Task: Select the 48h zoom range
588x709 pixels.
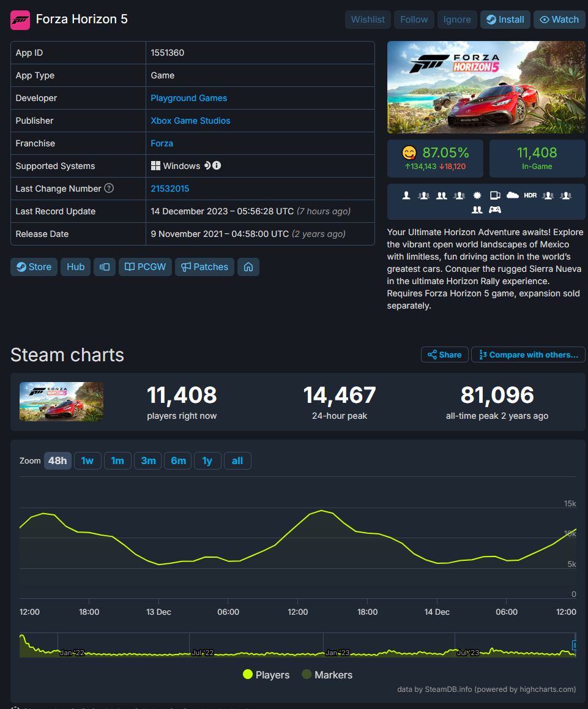Action: click(x=58, y=461)
